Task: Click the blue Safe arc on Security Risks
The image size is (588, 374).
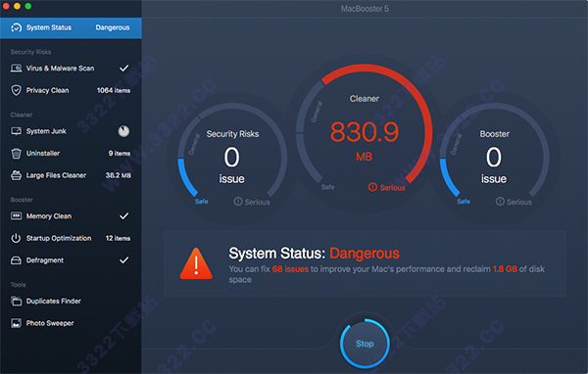Action: [186, 178]
